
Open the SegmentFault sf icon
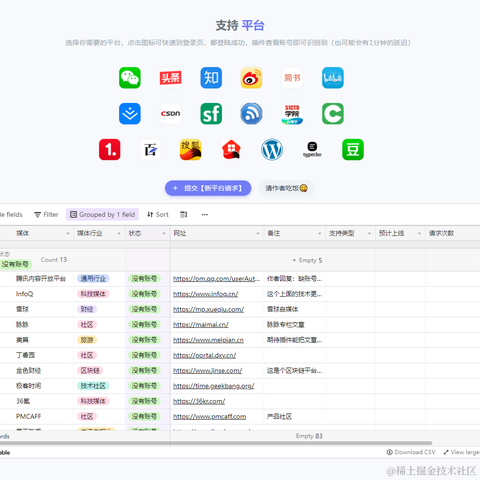point(211,114)
